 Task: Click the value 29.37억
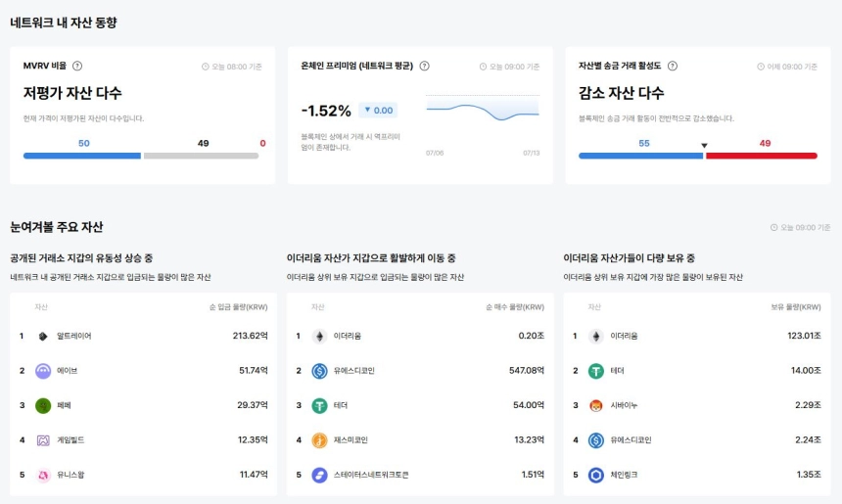253,405
